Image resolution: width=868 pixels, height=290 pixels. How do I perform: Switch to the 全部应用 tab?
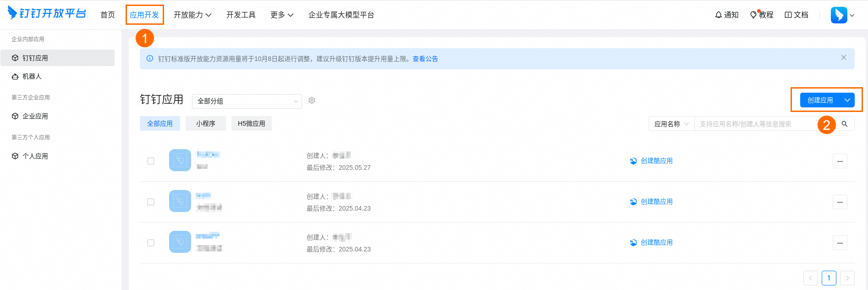point(160,123)
